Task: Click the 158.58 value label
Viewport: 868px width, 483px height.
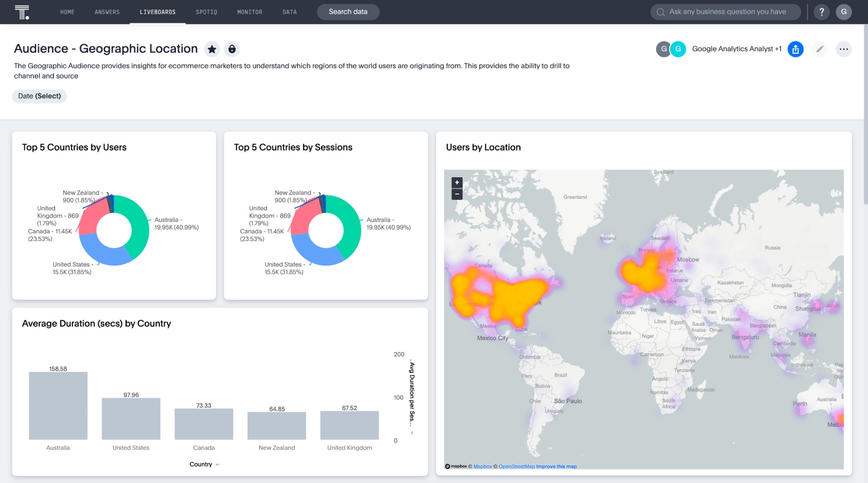Action: [58, 369]
